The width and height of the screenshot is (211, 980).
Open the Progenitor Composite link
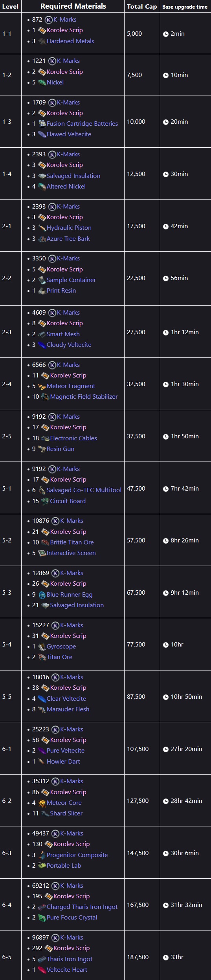[77, 855]
